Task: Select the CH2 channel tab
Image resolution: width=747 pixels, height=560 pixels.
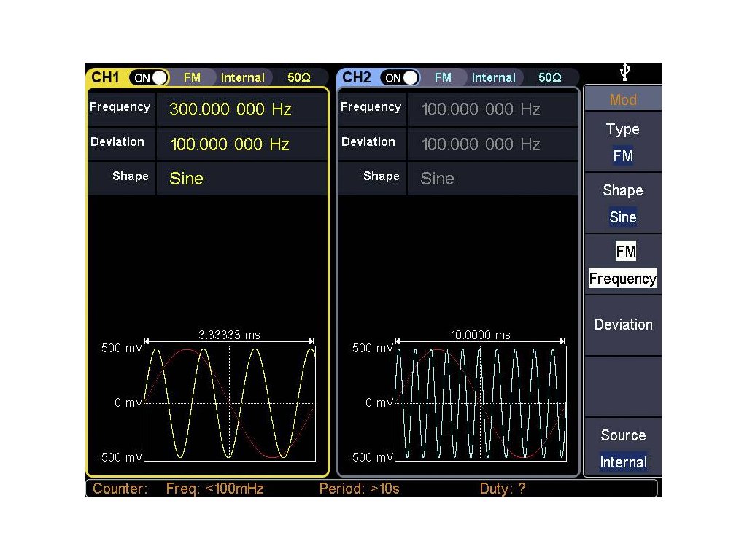Action: (357, 77)
